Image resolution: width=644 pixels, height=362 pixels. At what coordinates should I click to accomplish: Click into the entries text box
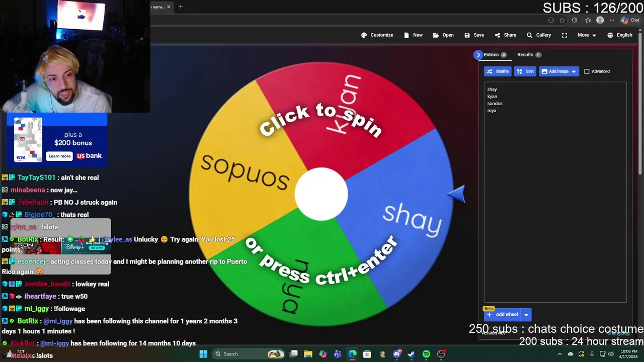tap(555, 192)
